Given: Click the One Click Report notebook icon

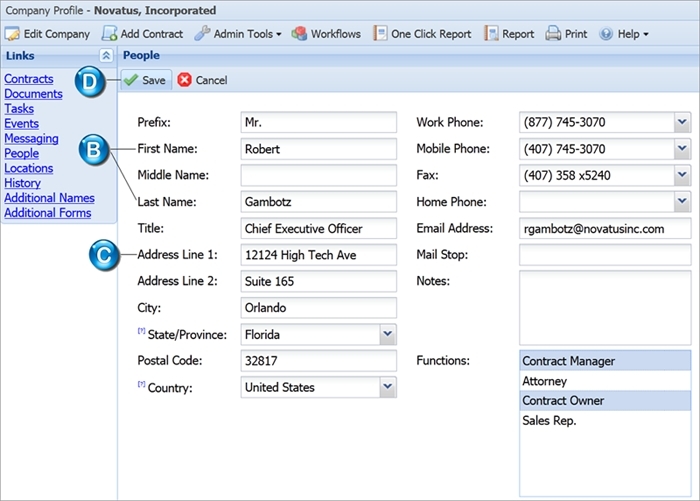Looking at the screenshot, I should pos(380,33).
